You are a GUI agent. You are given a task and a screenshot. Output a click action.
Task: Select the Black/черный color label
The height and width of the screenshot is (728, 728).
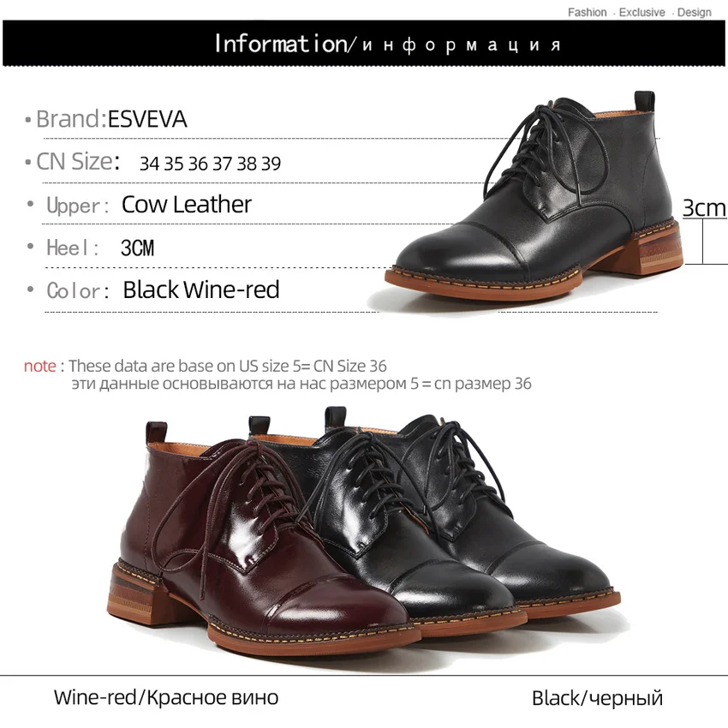click(597, 698)
